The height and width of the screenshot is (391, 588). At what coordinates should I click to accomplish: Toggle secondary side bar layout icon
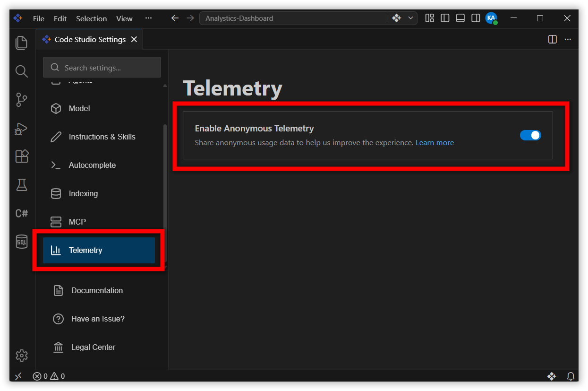click(476, 18)
